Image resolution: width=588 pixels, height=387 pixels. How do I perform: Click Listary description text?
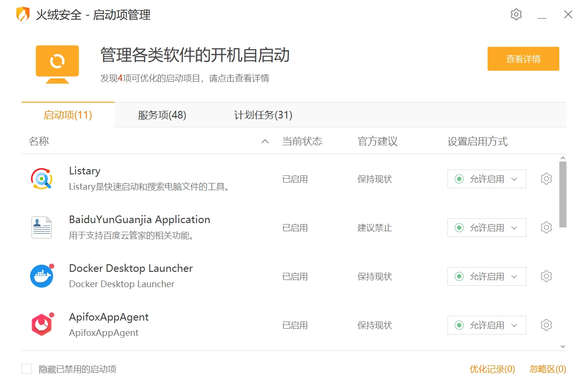150,187
